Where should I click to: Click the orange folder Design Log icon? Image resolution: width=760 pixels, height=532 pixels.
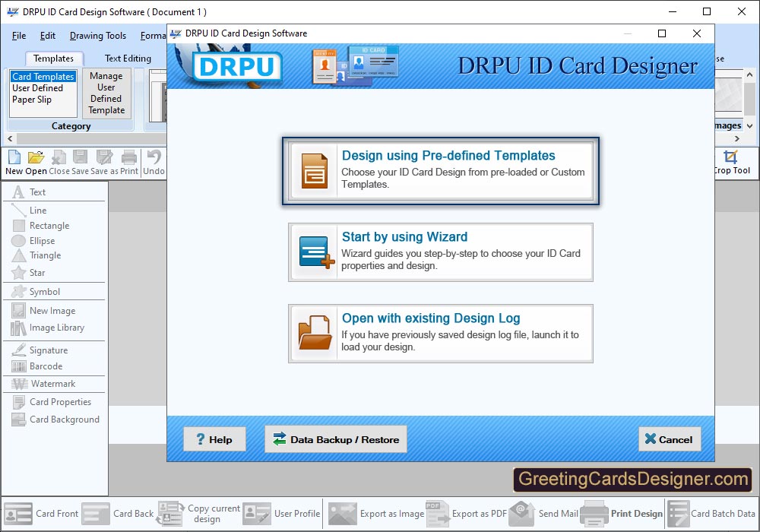pyautogui.click(x=314, y=334)
